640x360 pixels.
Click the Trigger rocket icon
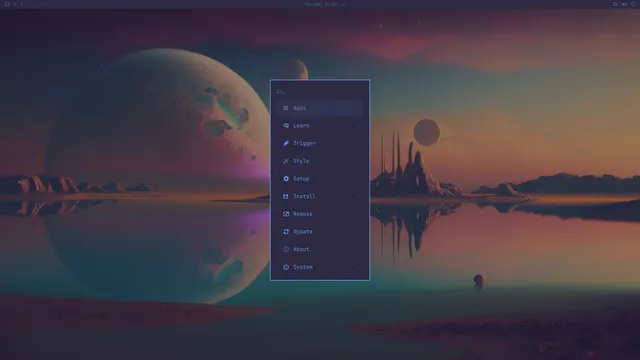point(286,143)
